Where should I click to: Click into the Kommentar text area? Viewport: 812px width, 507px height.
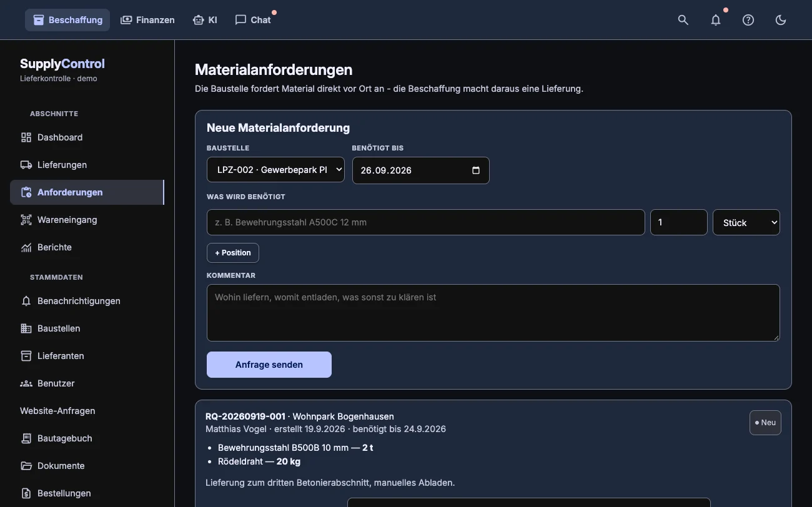coord(493,313)
